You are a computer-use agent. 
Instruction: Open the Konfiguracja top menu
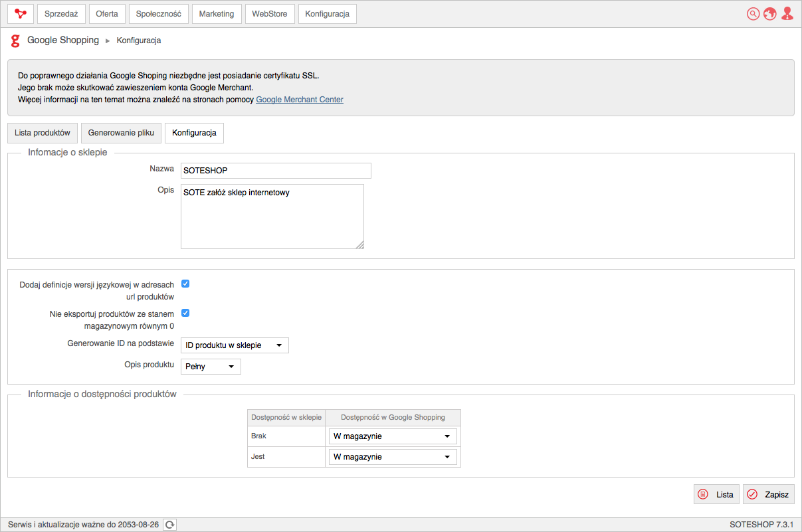point(328,14)
